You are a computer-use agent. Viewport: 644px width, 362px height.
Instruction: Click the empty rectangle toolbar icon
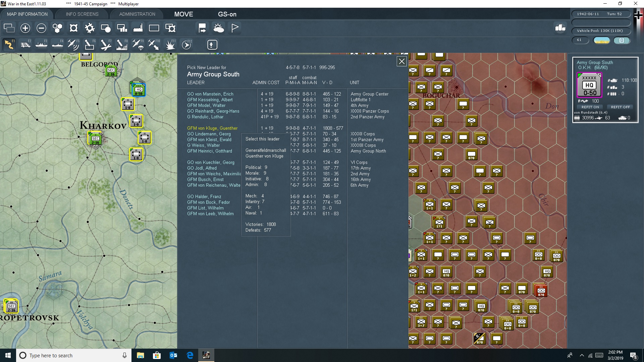click(154, 28)
